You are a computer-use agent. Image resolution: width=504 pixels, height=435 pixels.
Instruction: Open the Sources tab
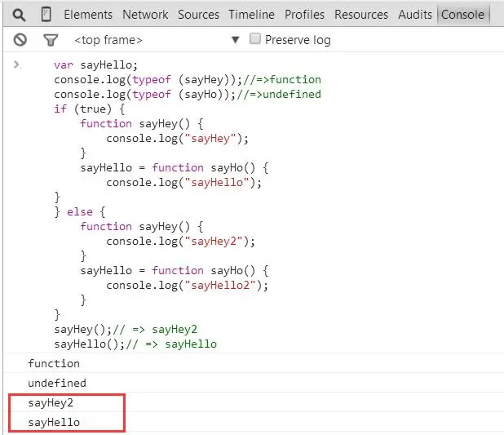198,15
